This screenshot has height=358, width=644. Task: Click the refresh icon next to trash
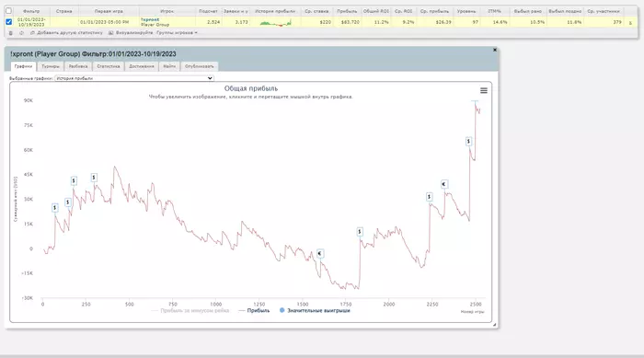21,33
